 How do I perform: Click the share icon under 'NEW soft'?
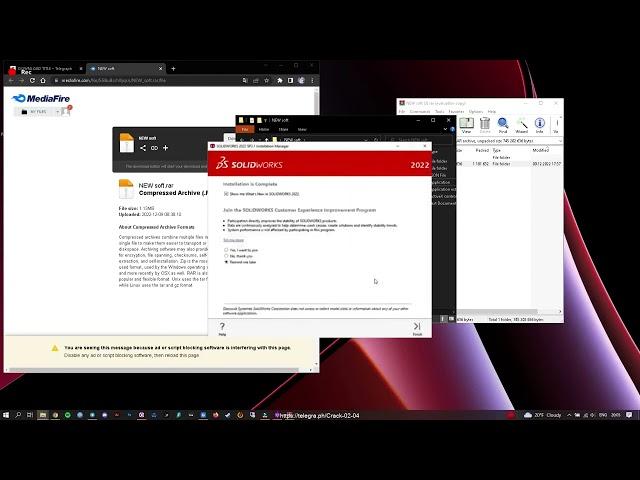click(143, 148)
